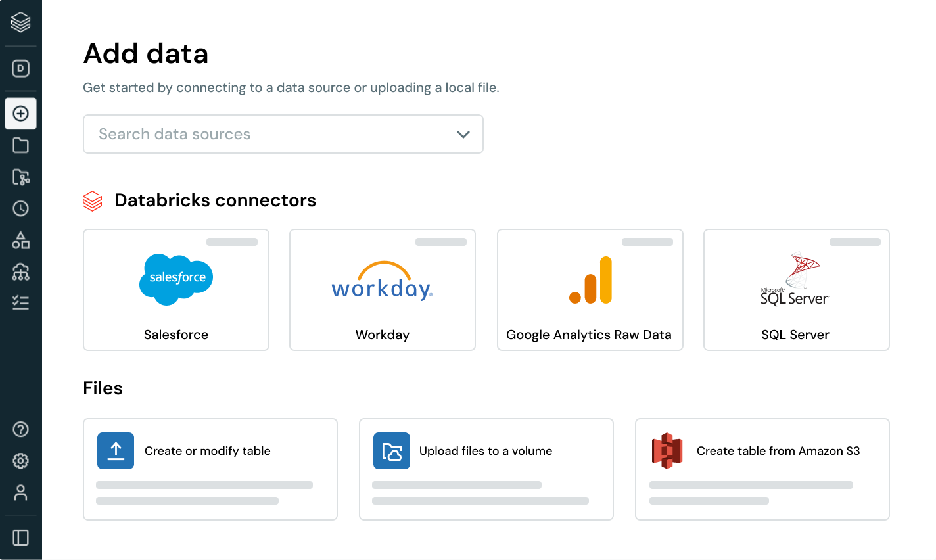Expand the Search data sources dropdown arrow

pyautogui.click(x=463, y=135)
